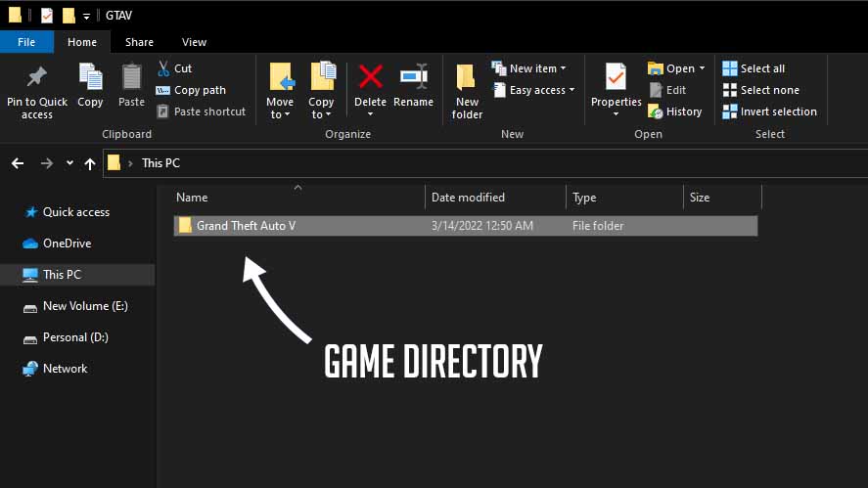Rename the selected folder
This screenshot has width=868, height=488.
(x=414, y=86)
